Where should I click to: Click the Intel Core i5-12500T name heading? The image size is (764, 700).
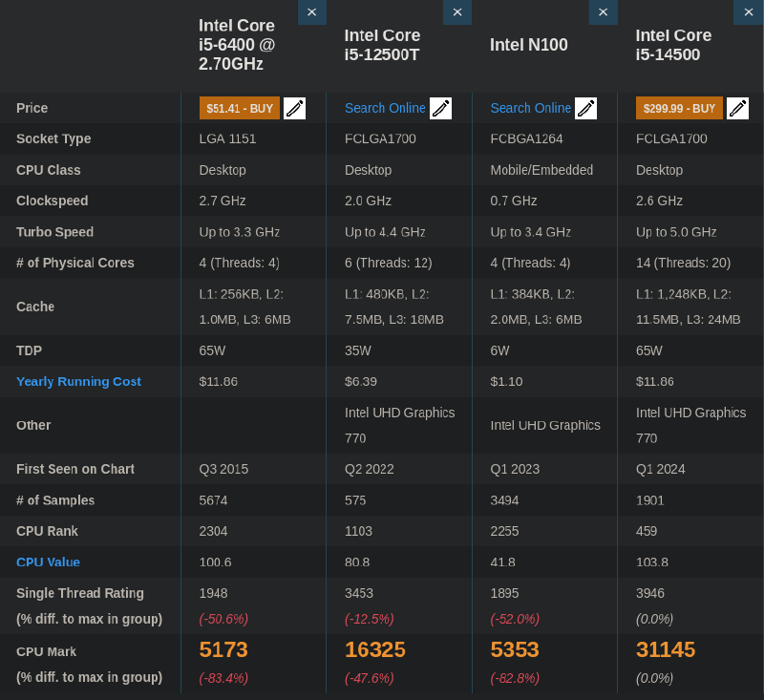(382, 45)
